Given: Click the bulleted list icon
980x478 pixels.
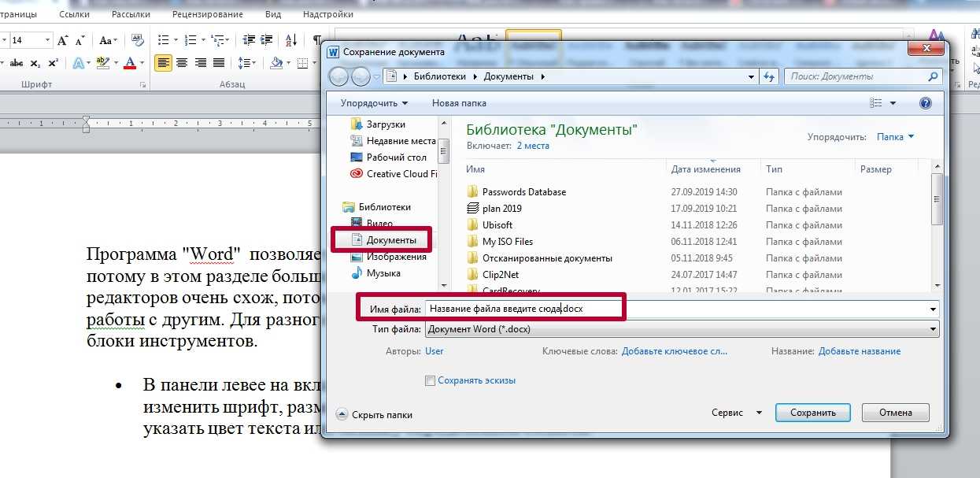Looking at the screenshot, I should pos(164,40).
